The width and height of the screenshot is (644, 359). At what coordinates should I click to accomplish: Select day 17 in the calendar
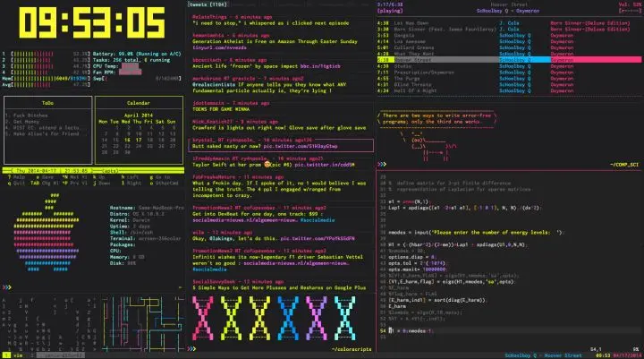tap(139, 141)
